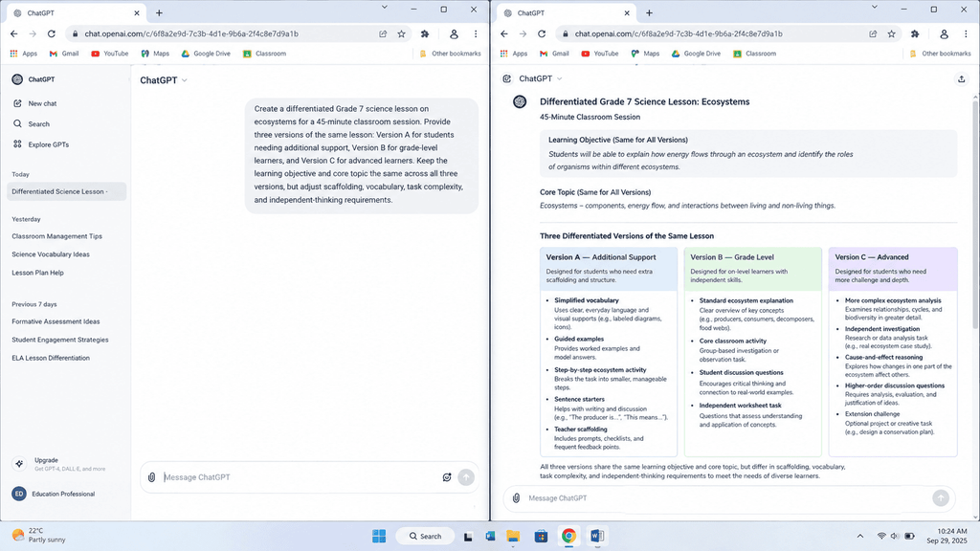Click Upgrade sparkle icon in sidebar
The height and width of the screenshot is (551, 980).
(x=19, y=464)
